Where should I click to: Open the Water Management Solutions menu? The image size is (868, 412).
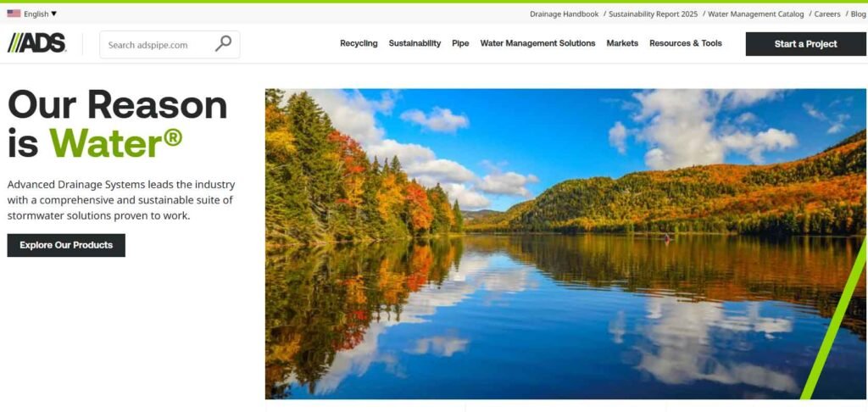pyautogui.click(x=537, y=43)
